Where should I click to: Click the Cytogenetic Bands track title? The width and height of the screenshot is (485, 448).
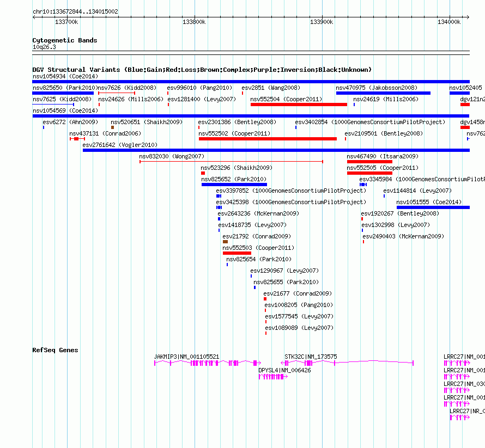(x=65, y=40)
